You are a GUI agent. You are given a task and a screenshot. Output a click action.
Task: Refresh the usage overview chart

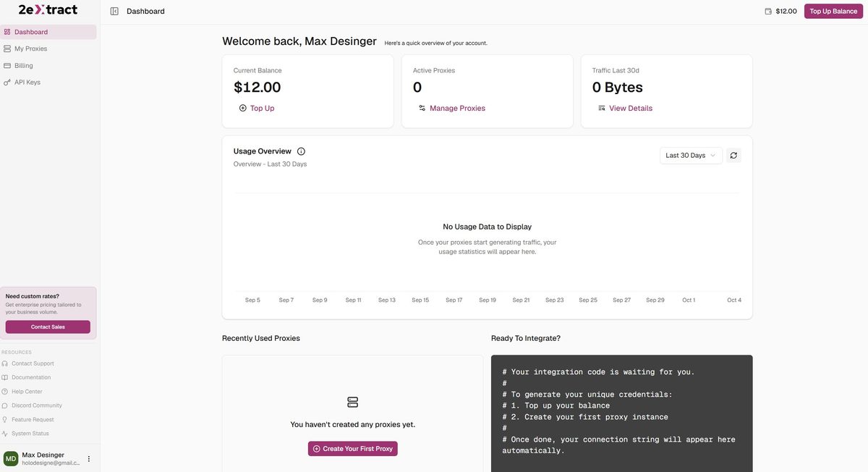point(733,155)
